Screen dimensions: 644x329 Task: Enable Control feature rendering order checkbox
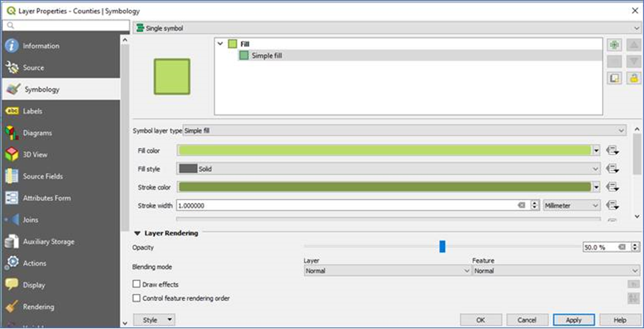pos(136,298)
